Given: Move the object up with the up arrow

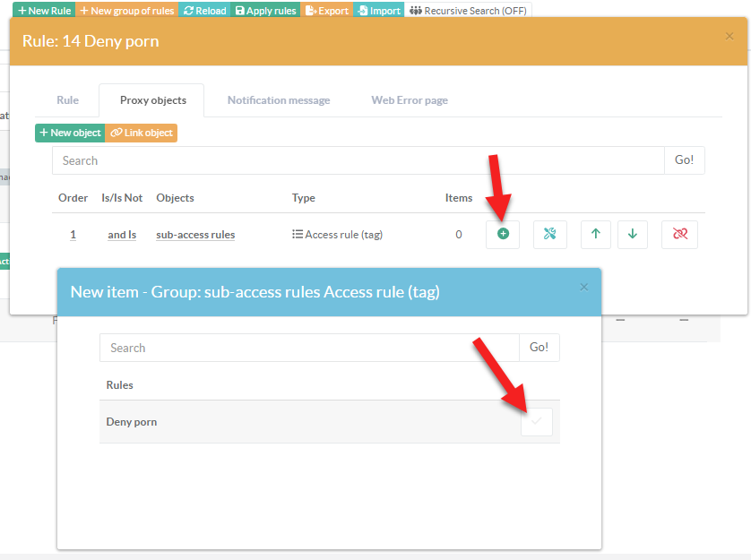Looking at the screenshot, I should [x=595, y=234].
